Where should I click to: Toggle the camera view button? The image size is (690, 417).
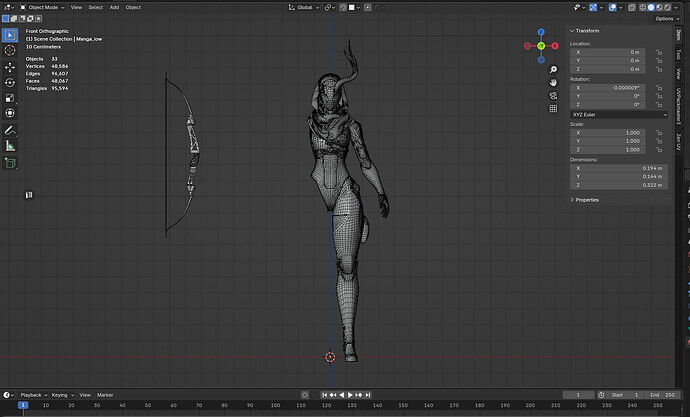pyautogui.click(x=553, y=95)
